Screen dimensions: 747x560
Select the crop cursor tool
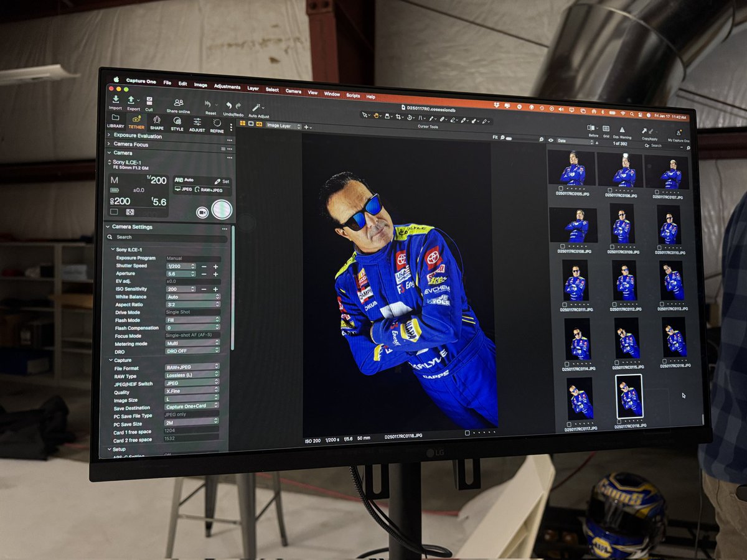pyautogui.click(x=398, y=116)
